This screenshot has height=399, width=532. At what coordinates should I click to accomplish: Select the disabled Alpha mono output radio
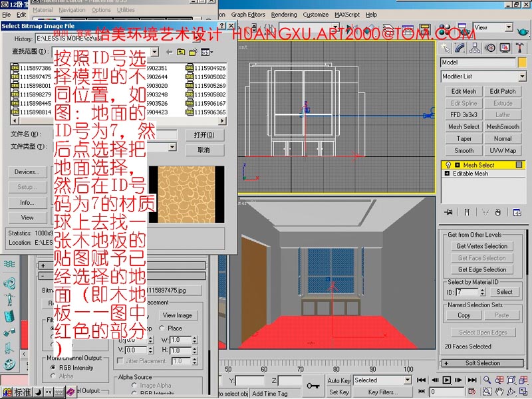(x=53, y=376)
